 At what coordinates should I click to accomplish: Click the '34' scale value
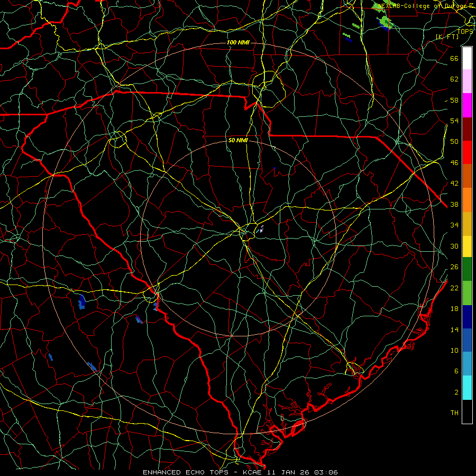454,225
